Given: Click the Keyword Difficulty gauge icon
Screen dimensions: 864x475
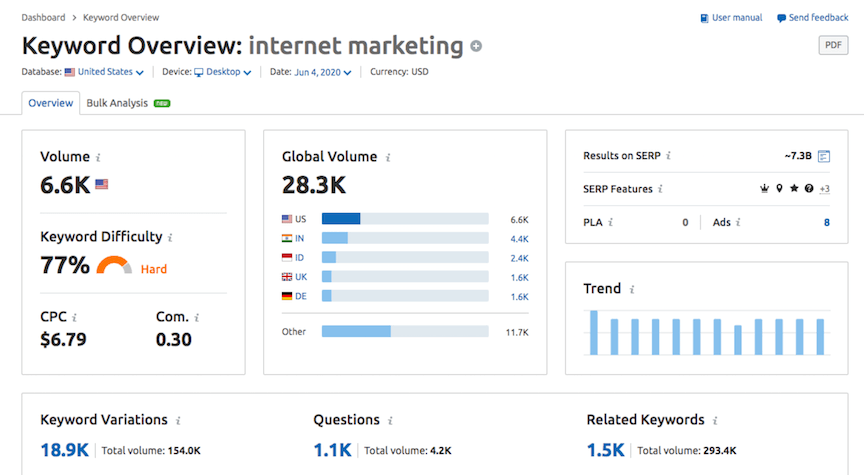Looking at the screenshot, I should [x=114, y=265].
